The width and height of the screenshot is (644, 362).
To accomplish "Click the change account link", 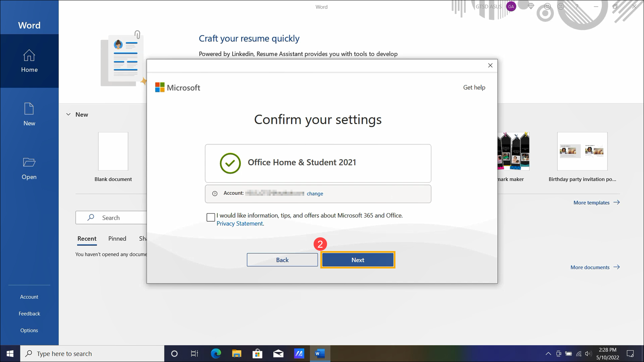I will pyautogui.click(x=315, y=193).
